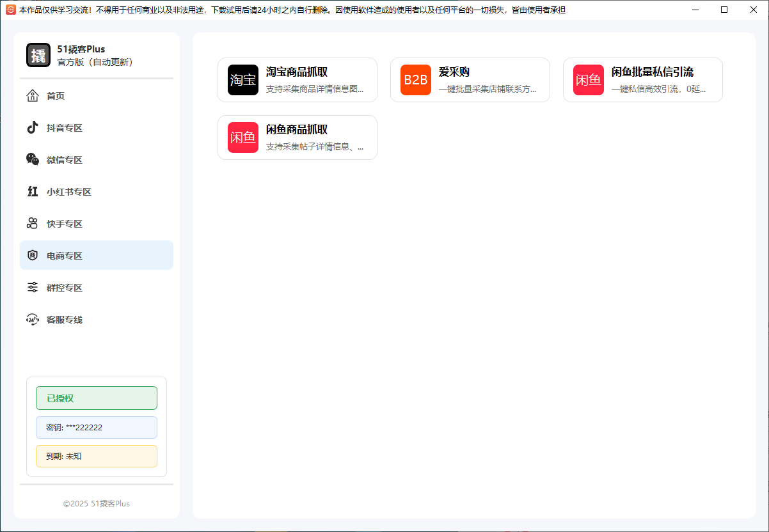
Task: Click the home icon beside 首页
Action: [33, 96]
